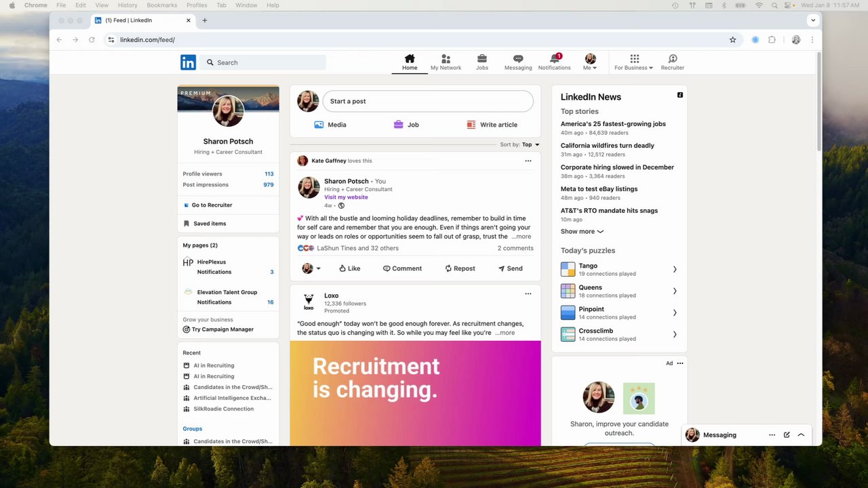868x488 pixels.
Task: Expand Loxo post with more link
Action: click(x=505, y=333)
